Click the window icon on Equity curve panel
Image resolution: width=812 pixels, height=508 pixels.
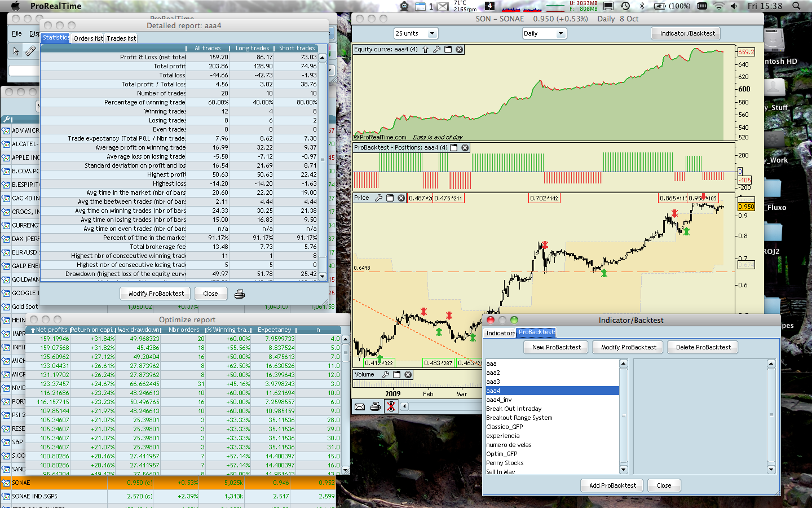(448, 50)
